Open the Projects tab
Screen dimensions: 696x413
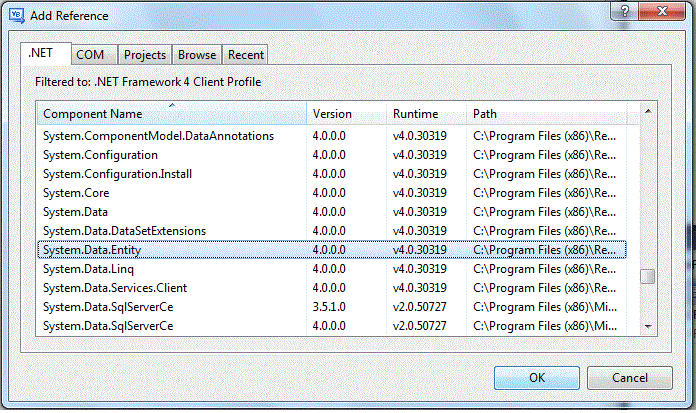(x=145, y=55)
